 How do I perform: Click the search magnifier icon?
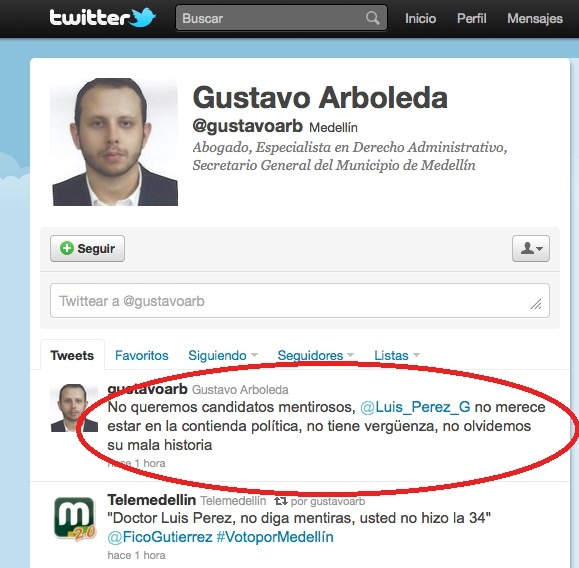click(x=373, y=18)
